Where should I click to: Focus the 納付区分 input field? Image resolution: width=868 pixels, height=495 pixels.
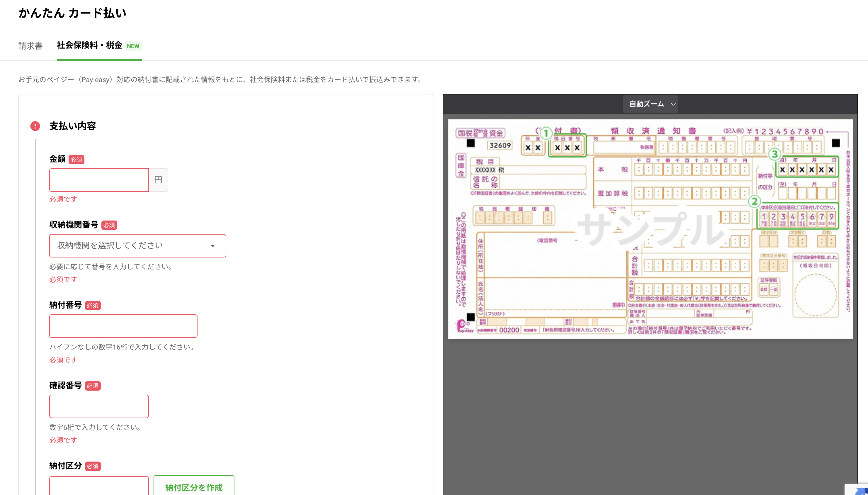(x=99, y=486)
